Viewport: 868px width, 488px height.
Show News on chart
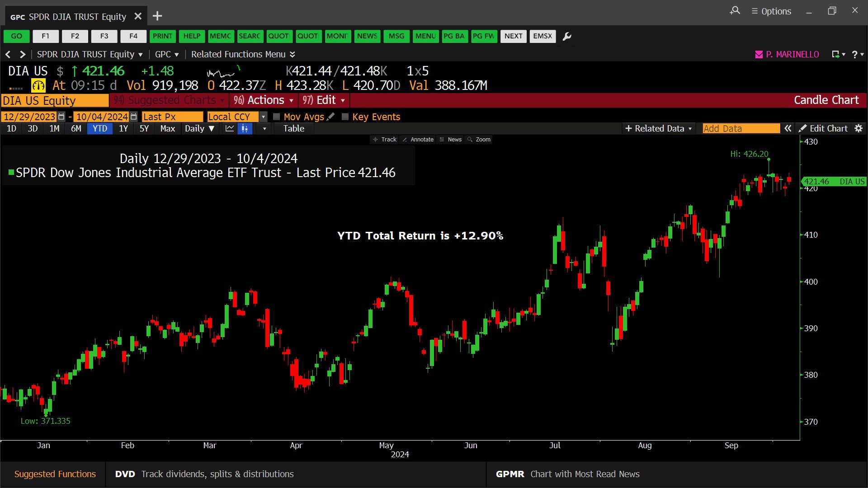[451, 140]
